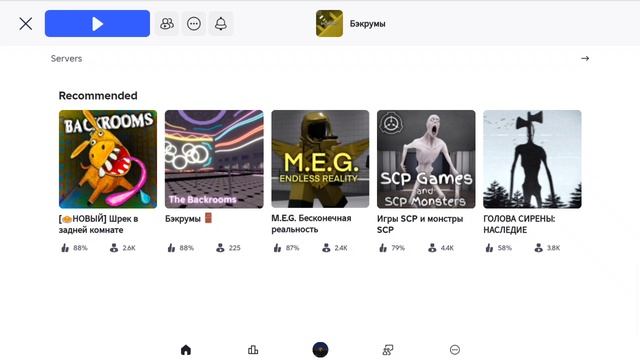The image size is (640, 360).
Task: Click the '[НОВЫЙ] Шрек в задней комнате' title
Action: click(98, 224)
